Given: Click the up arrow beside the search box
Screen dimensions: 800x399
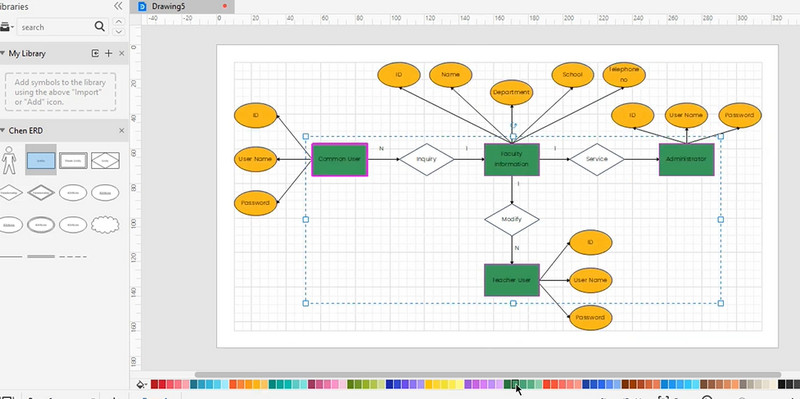Looking at the screenshot, I should coord(118,22).
